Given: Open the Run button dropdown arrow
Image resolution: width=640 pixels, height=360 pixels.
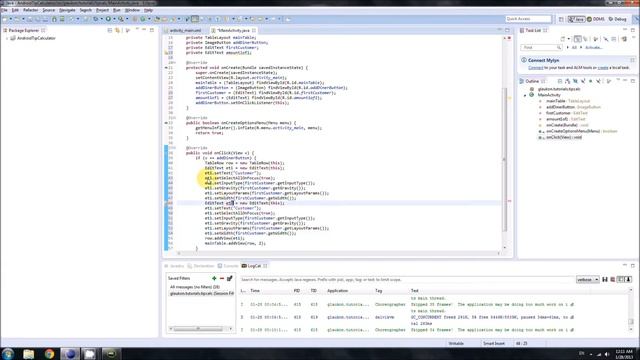Looking at the screenshot, I should (x=114, y=19).
